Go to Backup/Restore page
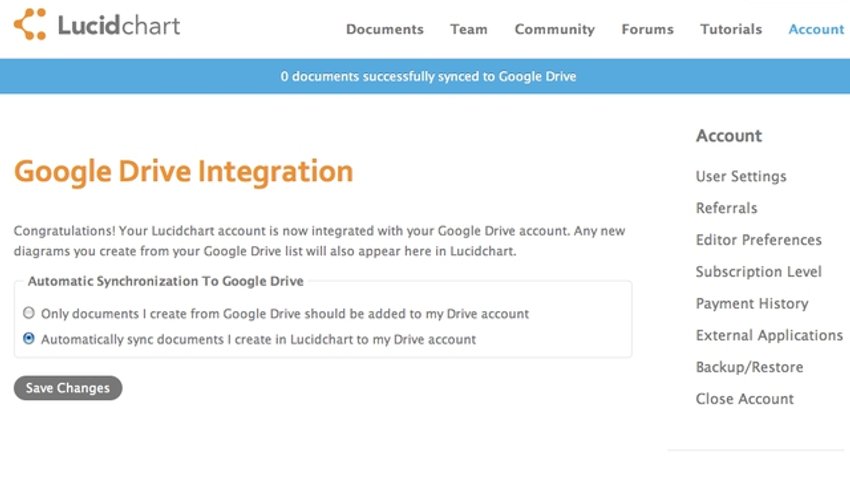Image resolution: width=850 pixels, height=478 pixels. tap(750, 367)
